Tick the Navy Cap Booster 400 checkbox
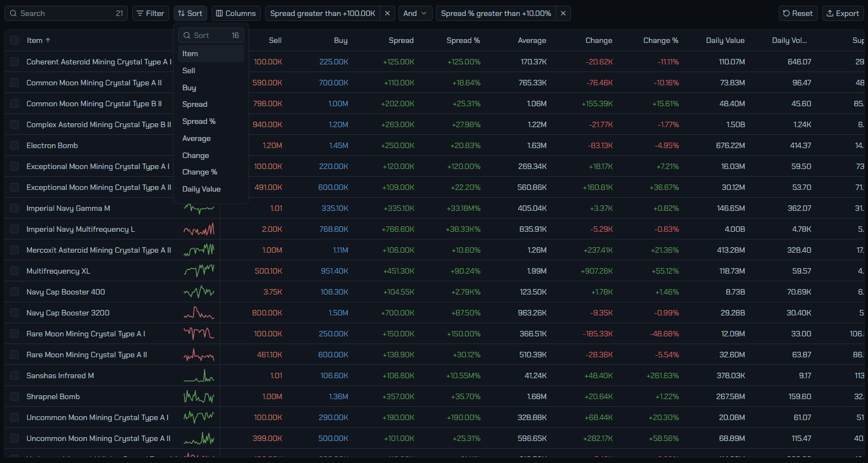The height and width of the screenshot is (463, 868). pyautogui.click(x=14, y=292)
